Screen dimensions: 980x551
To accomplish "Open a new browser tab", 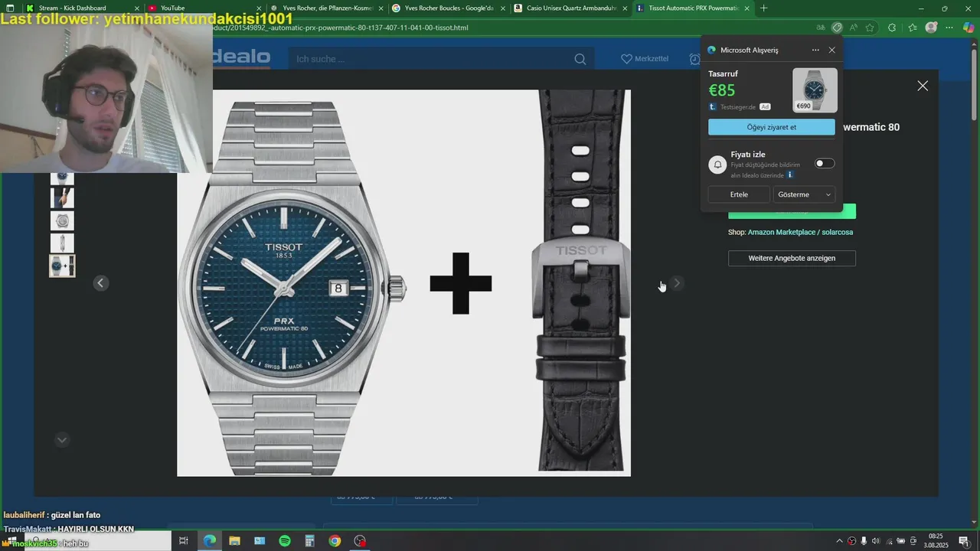I will [x=763, y=8].
